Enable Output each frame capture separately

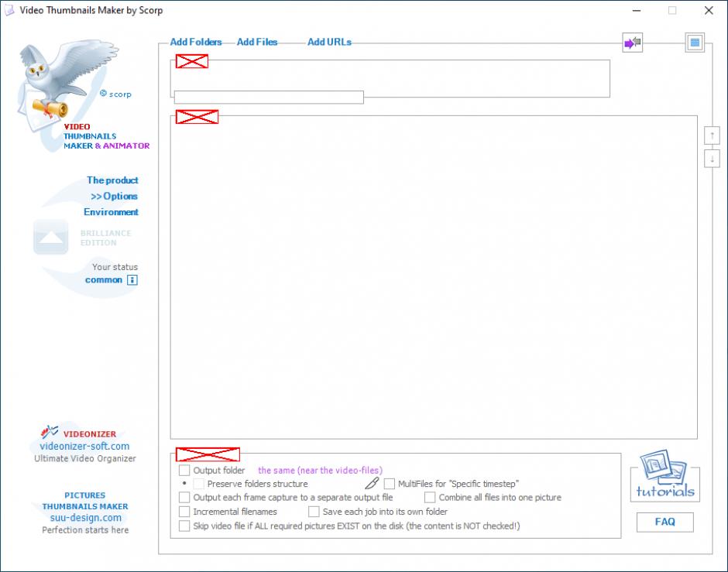(x=184, y=498)
